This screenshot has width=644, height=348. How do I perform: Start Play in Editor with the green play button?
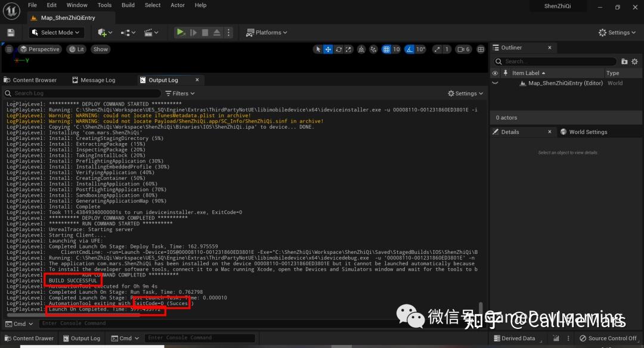(180, 32)
